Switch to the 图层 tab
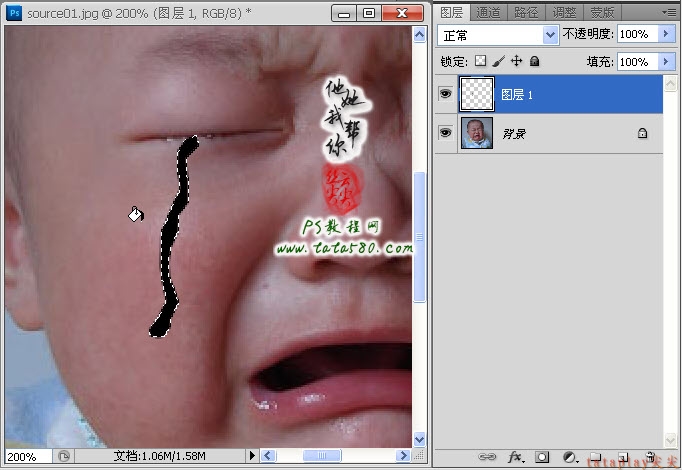 (451, 12)
